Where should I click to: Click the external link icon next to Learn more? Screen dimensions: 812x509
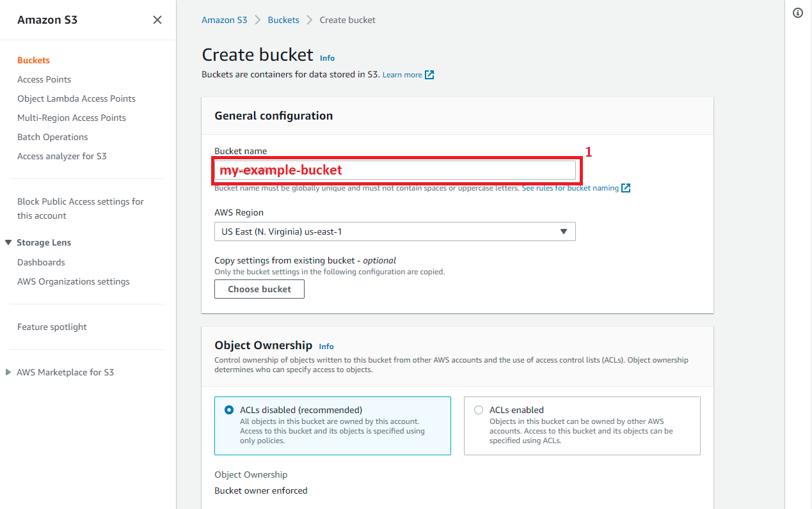tap(430, 74)
